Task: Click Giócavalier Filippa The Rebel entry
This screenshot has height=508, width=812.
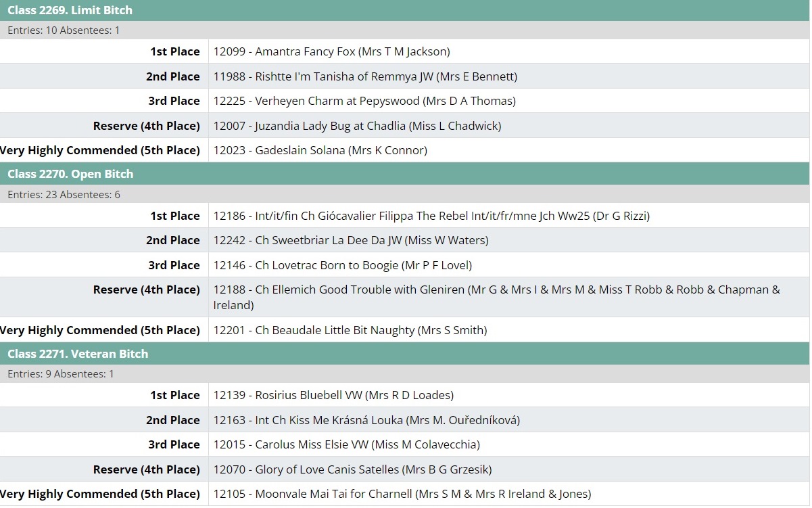Action: [x=431, y=216]
